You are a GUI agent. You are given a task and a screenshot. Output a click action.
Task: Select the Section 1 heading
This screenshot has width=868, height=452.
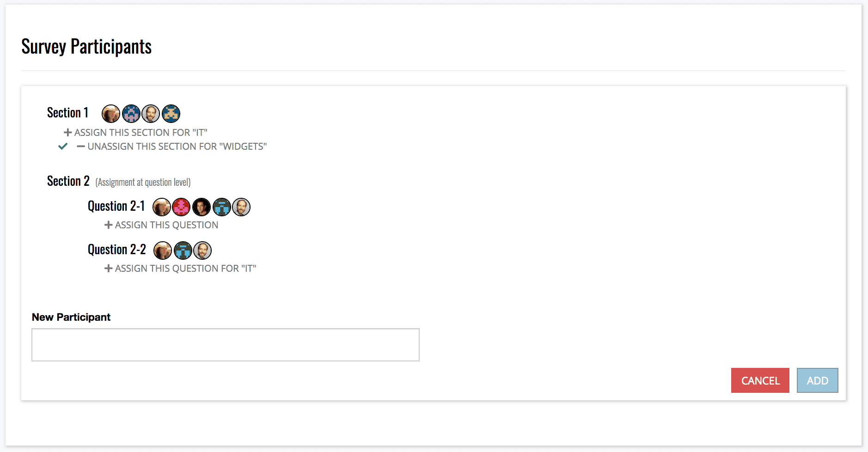(x=67, y=113)
